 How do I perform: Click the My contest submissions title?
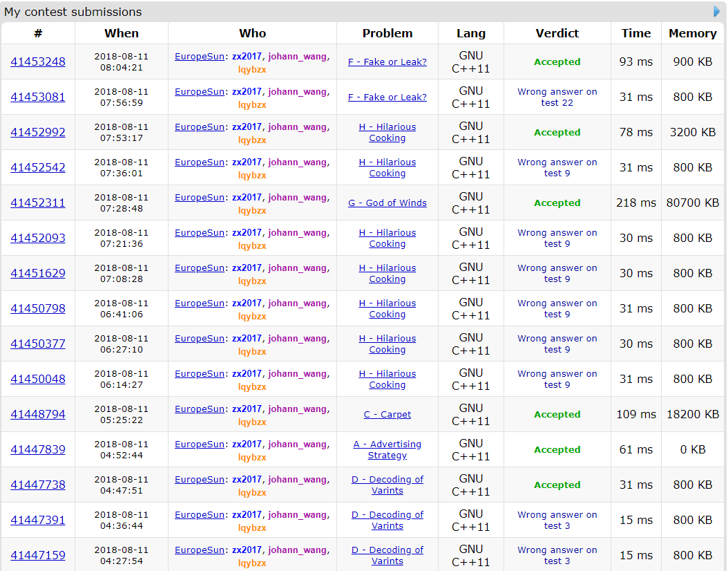point(73,12)
